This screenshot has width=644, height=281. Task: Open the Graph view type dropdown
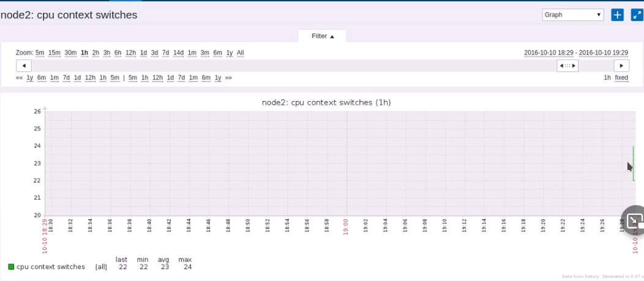pos(573,15)
